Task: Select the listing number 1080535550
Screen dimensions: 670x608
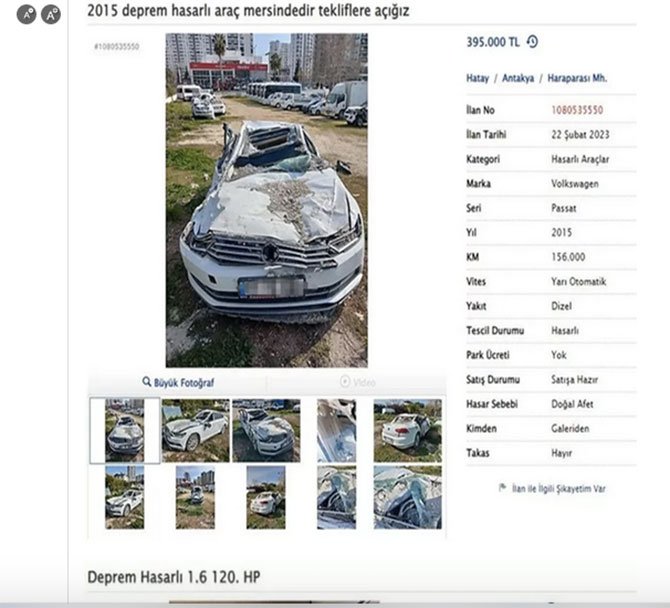Action: click(x=577, y=110)
